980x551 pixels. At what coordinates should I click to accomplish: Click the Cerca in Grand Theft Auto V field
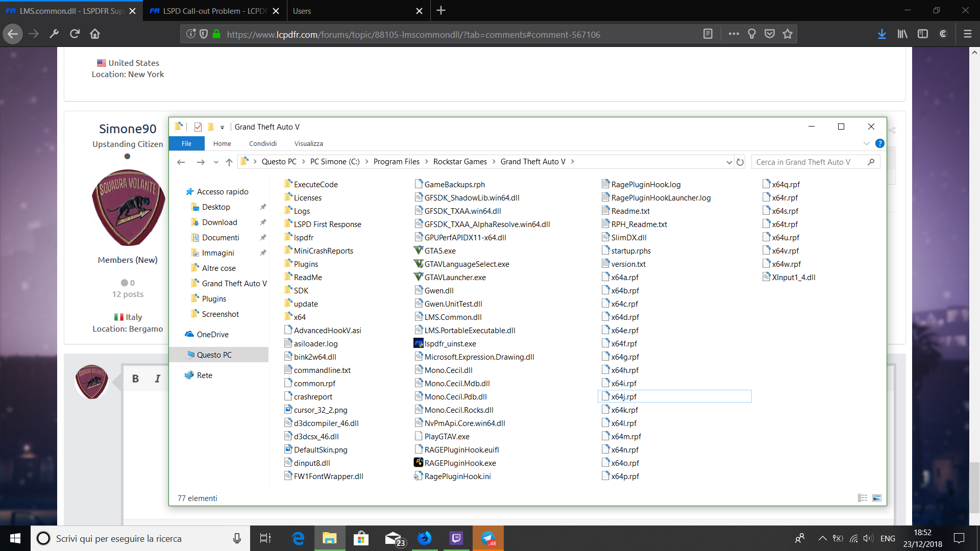pos(809,162)
